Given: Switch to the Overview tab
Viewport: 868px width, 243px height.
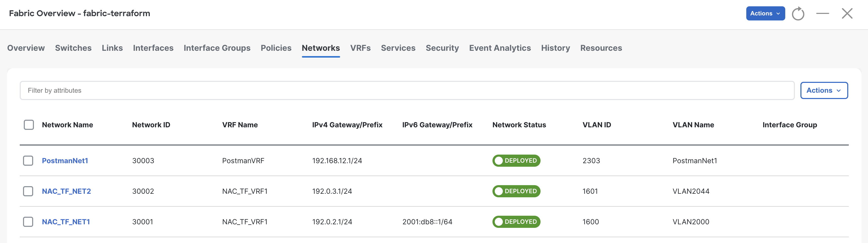Looking at the screenshot, I should 26,48.
